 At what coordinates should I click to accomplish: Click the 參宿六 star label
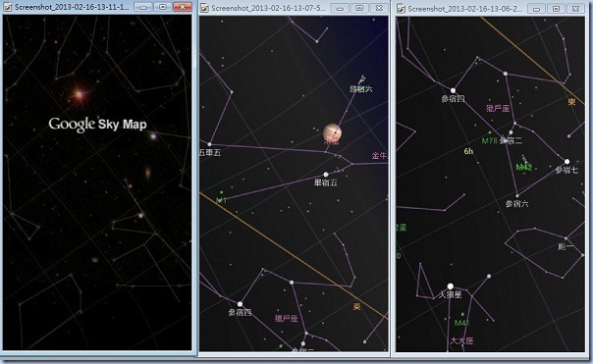(x=517, y=204)
